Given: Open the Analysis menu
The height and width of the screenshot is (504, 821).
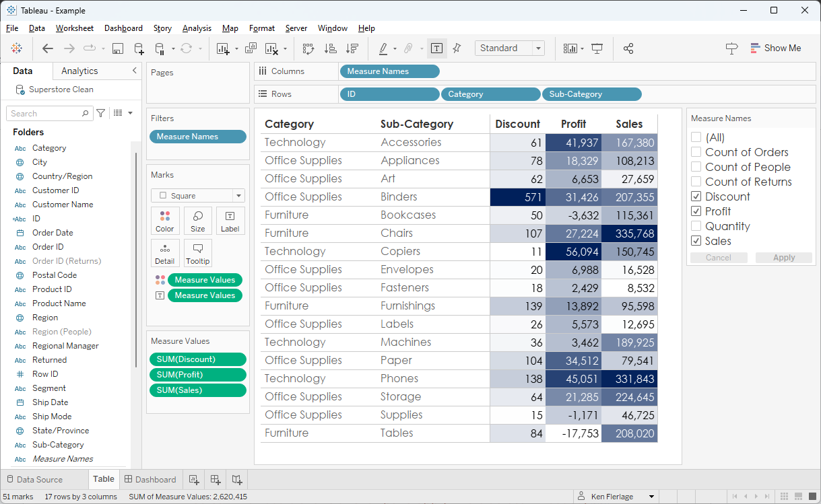Looking at the screenshot, I should [x=197, y=28].
